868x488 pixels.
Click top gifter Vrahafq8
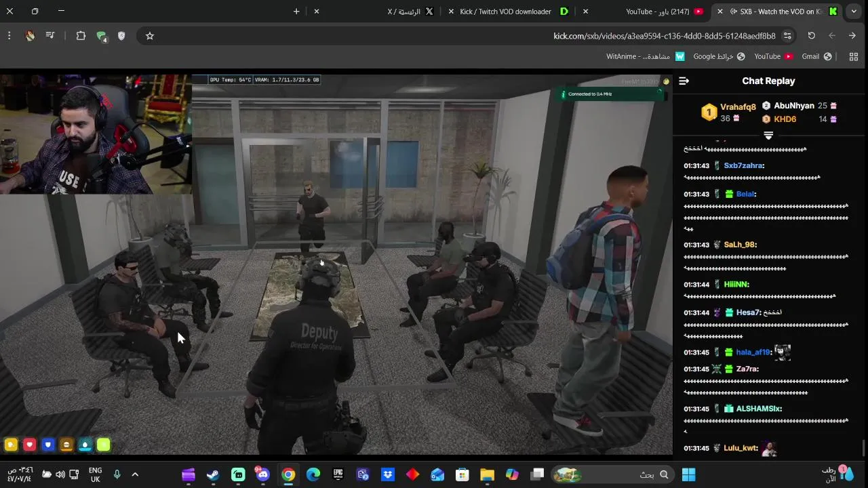tap(738, 107)
